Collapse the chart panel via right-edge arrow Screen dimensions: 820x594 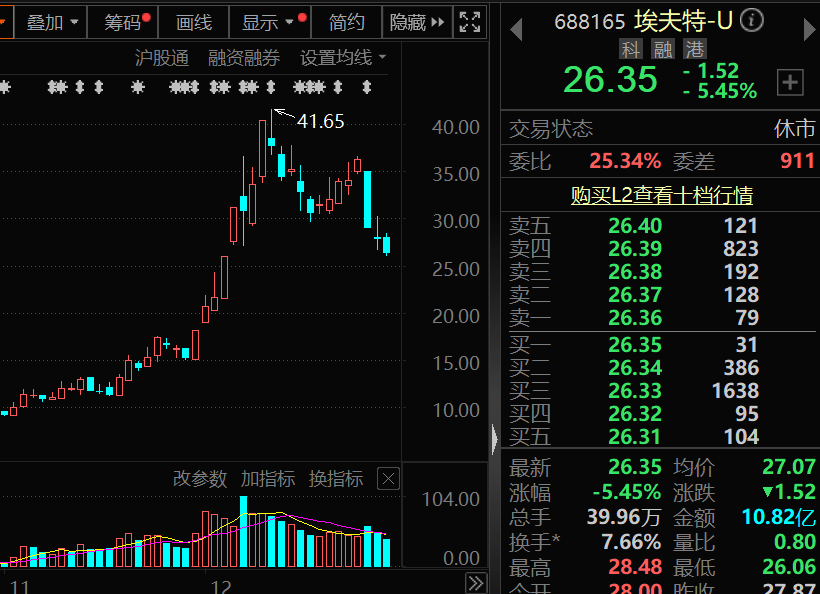coord(495,438)
